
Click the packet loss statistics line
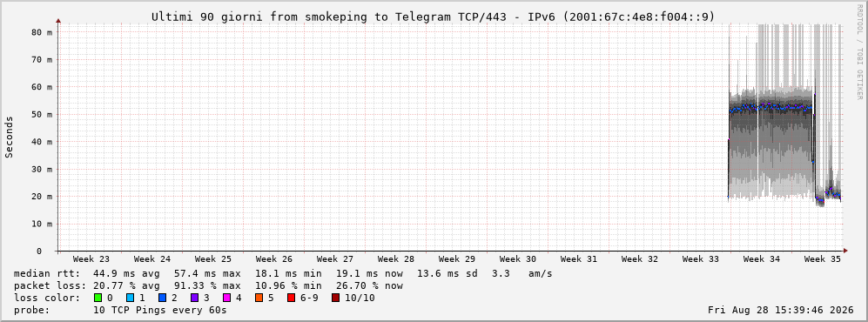click(x=208, y=286)
